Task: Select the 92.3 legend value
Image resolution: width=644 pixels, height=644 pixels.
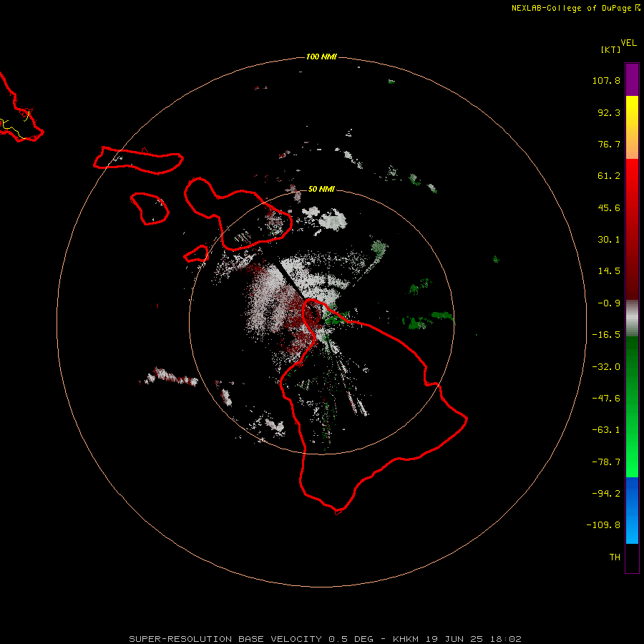Action: pyautogui.click(x=609, y=112)
